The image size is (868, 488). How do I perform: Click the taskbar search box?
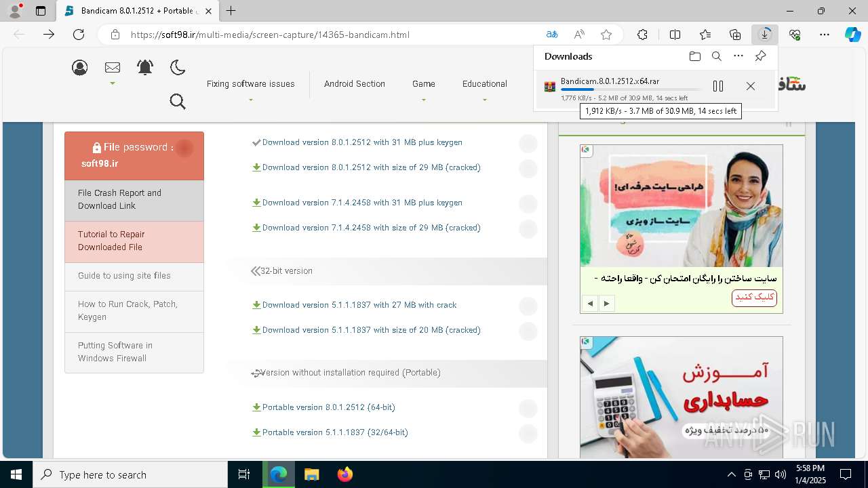(x=130, y=474)
